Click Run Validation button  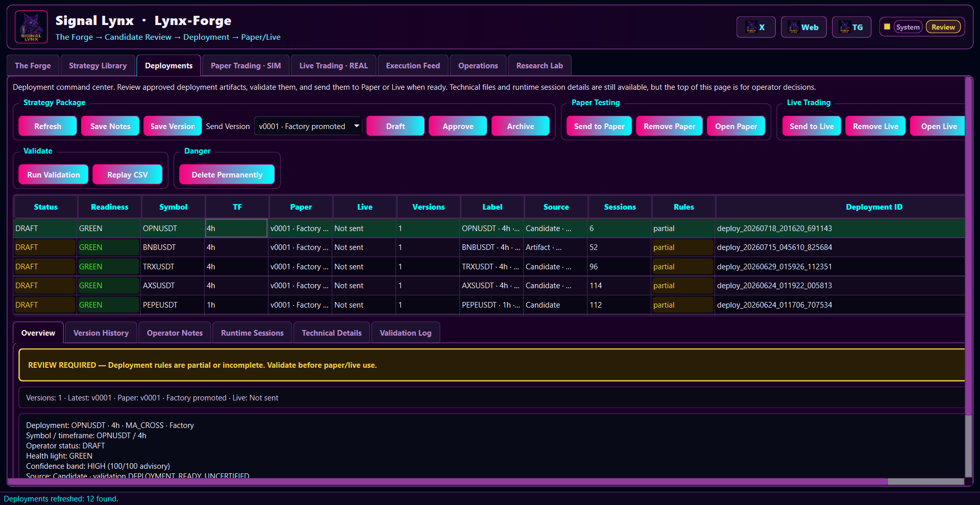coord(54,174)
